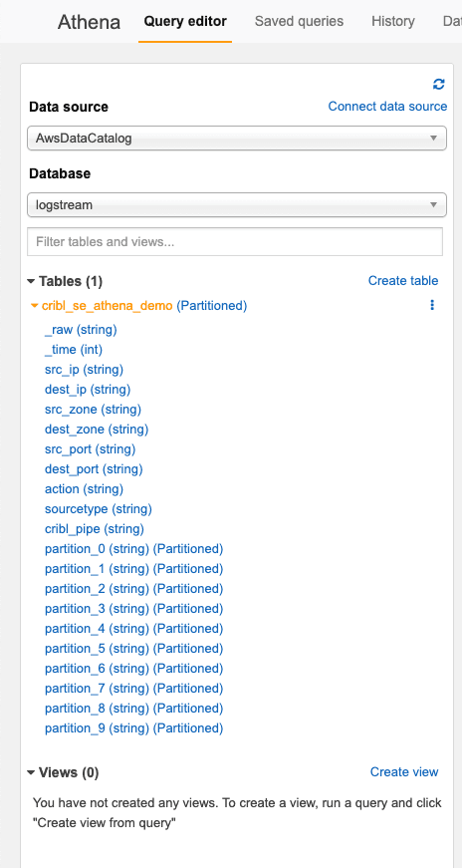This screenshot has height=868, width=462.
Task: Open the cribl_se_athena_demo table options menu
Action: coord(432,305)
